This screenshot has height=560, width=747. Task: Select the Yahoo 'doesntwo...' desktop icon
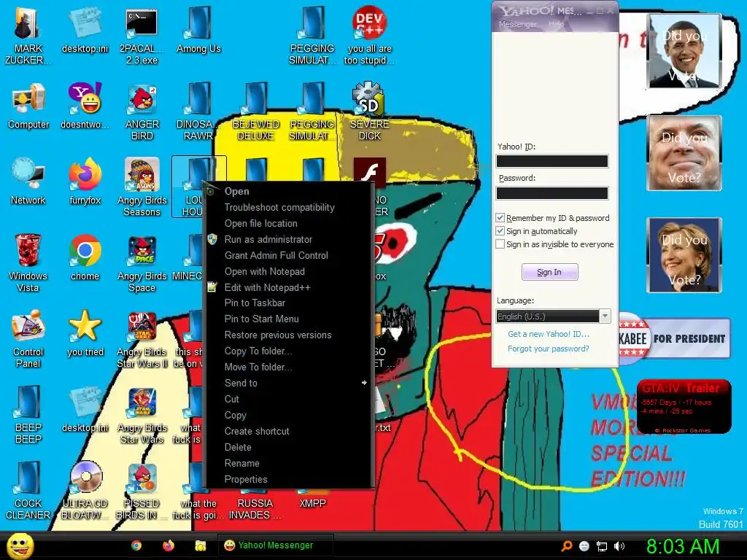tap(85, 106)
